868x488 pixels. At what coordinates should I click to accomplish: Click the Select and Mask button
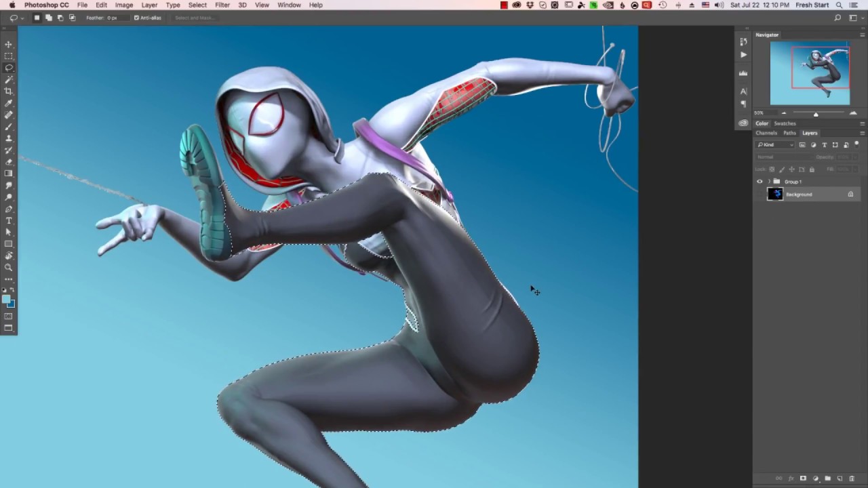[195, 18]
